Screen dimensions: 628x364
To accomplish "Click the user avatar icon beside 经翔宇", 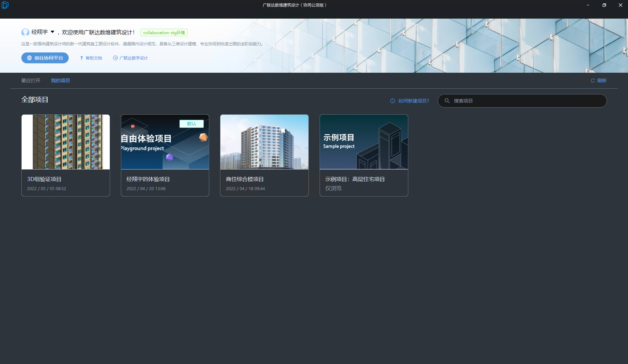I will (x=25, y=32).
